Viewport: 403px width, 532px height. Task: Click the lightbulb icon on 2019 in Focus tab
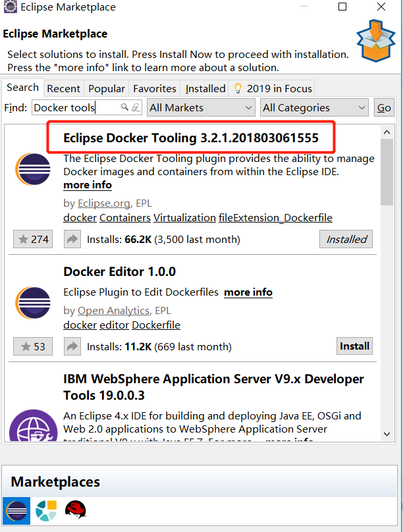238,88
